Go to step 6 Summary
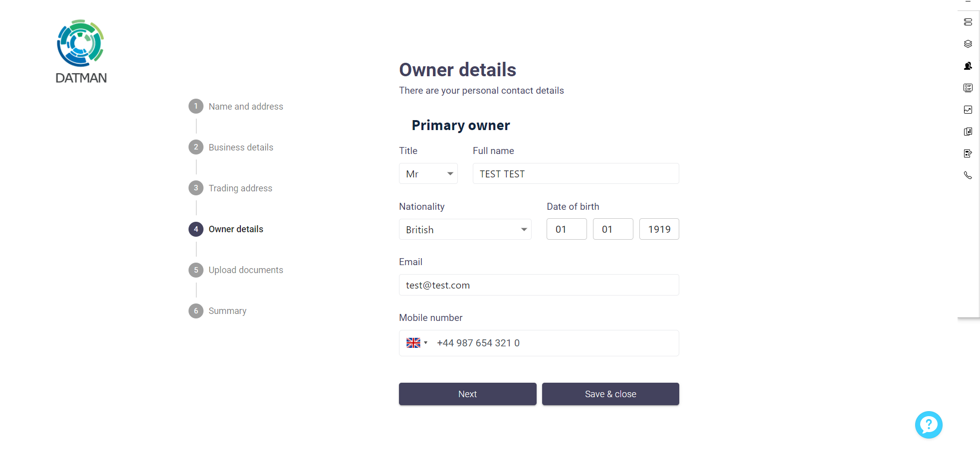The height and width of the screenshot is (450, 980). tap(217, 310)
